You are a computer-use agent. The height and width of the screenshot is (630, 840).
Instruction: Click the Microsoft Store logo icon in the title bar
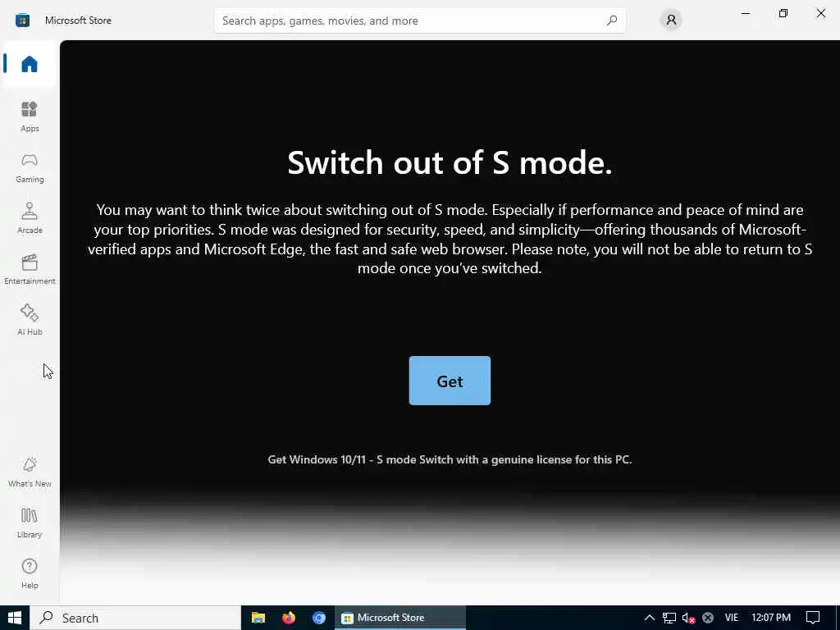[22, 21]
